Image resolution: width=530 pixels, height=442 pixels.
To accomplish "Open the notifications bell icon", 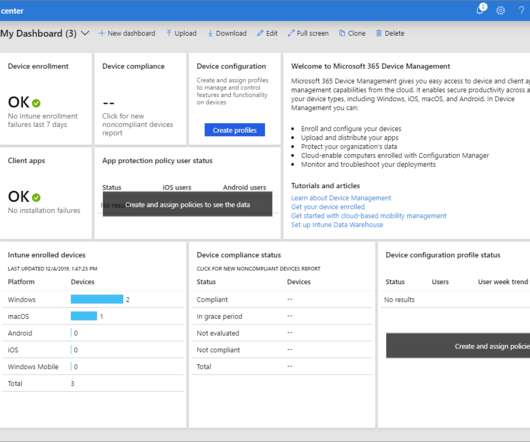I will pyautogui.click(x=481, y=9).
